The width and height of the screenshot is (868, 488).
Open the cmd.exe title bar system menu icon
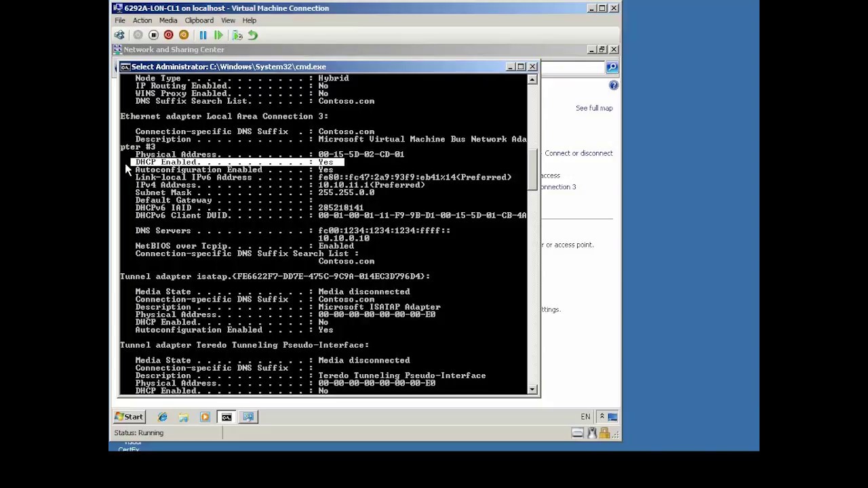coord(125,66)
